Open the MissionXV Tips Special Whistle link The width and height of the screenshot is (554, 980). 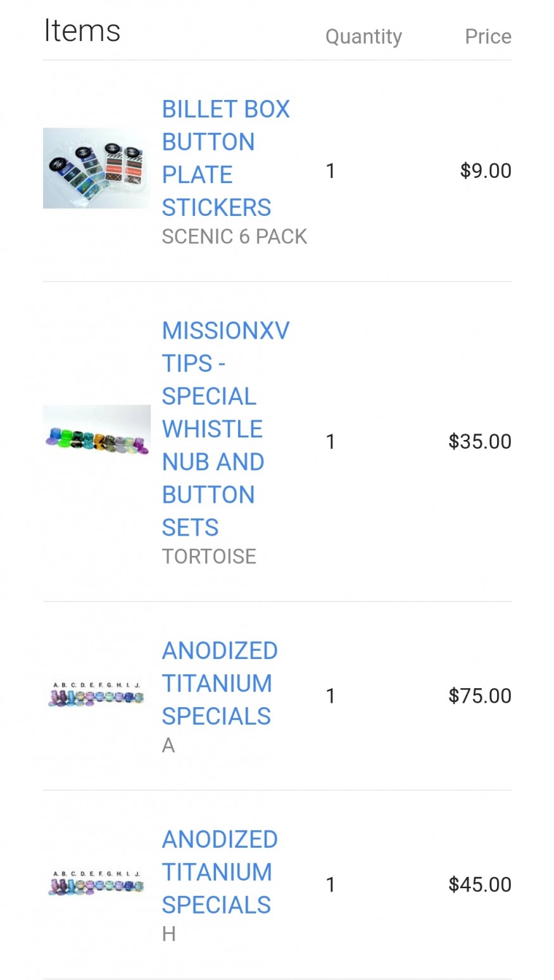click(225, 428)
